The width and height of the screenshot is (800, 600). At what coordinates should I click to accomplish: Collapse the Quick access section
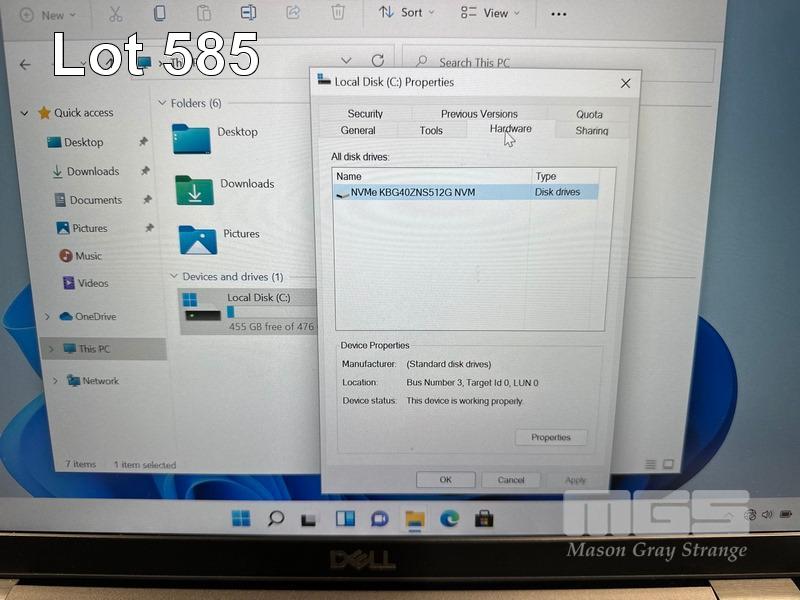click(x=25, y=113)
